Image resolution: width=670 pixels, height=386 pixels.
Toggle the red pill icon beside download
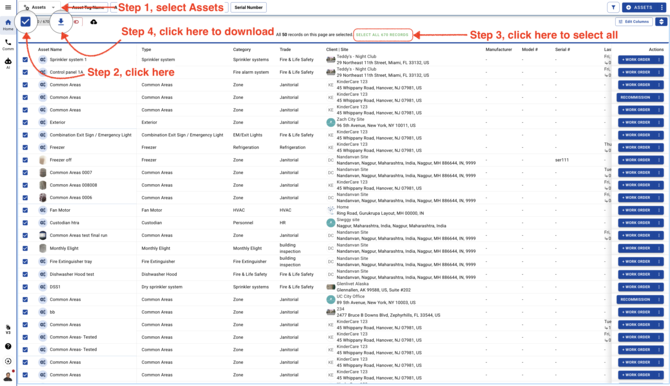point(77,22)
